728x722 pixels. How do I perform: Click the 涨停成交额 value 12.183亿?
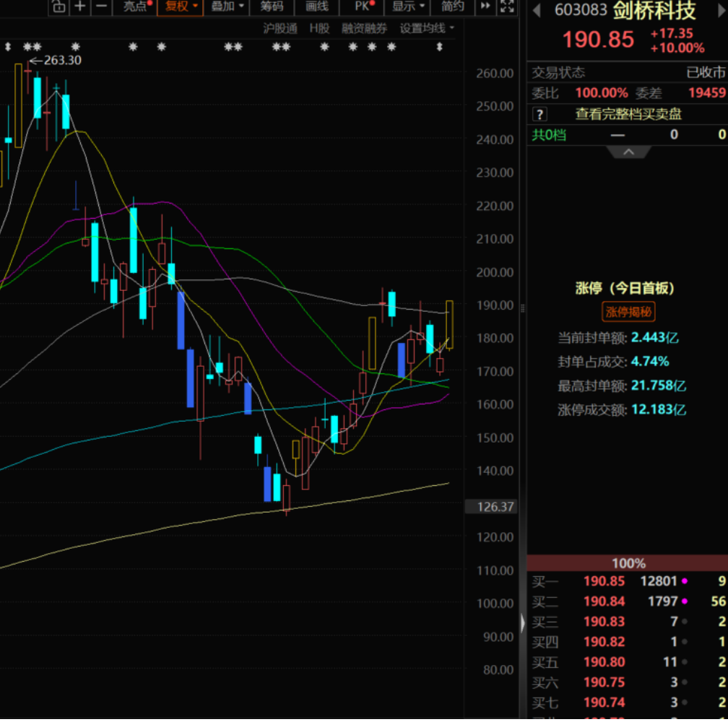659,410
